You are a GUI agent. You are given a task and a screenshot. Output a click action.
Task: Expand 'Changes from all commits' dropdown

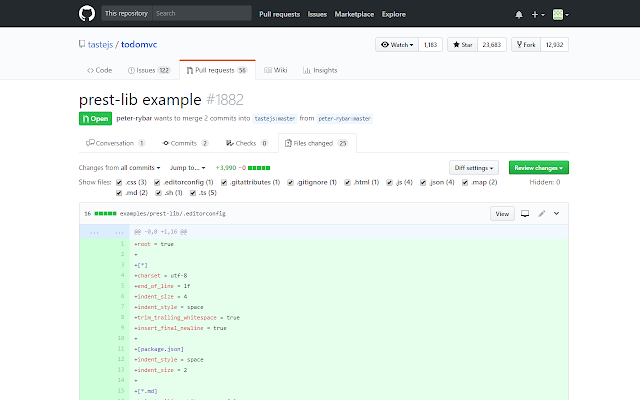120,168
